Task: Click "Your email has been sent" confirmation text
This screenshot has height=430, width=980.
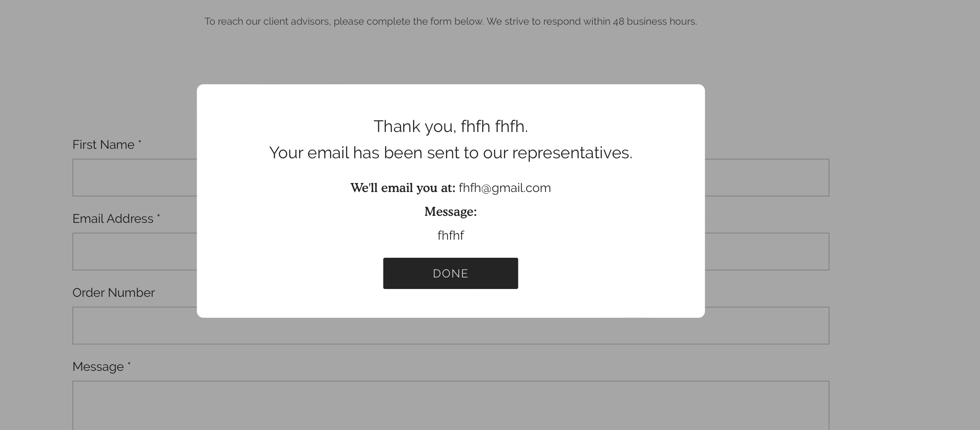Action: click(451, 153)
